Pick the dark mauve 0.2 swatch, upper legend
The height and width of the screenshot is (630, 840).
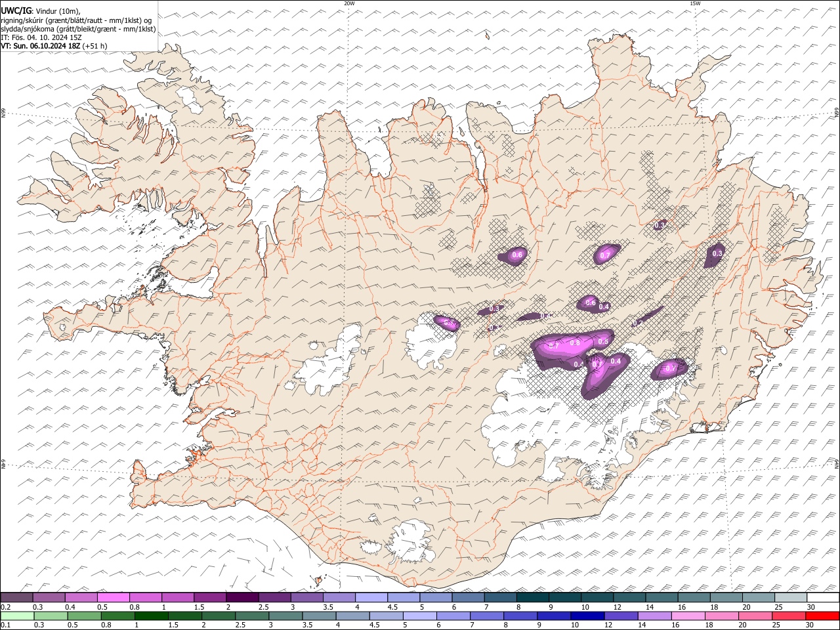[x=16, y=598]
